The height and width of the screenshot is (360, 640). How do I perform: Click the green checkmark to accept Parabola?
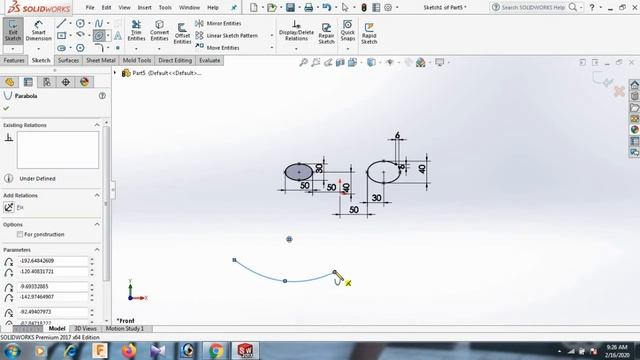click(6, 108)
